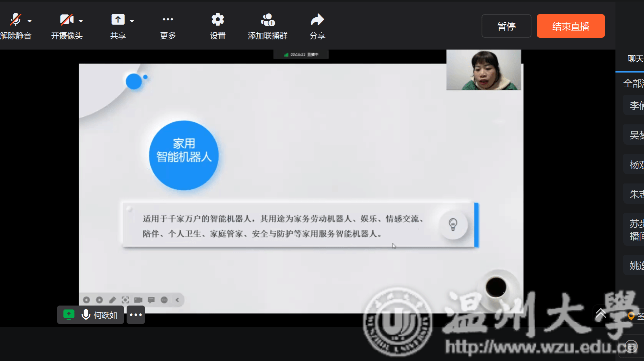
Task: Click the 分享 share arrow icon
Action: coord(317,20)
